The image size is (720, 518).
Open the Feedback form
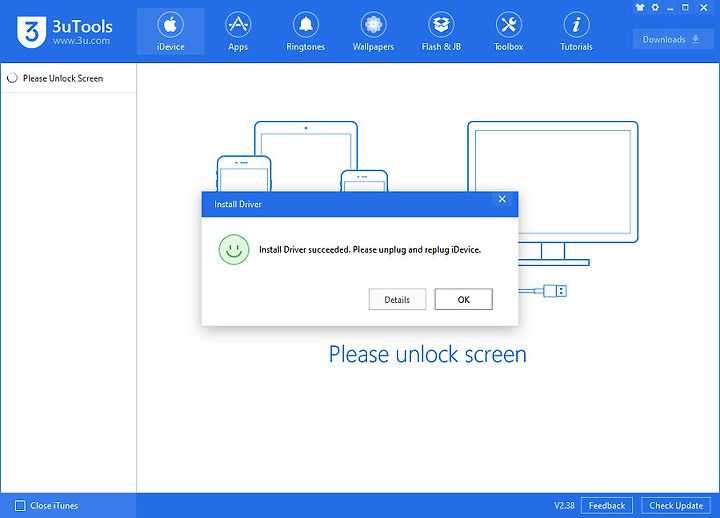pos(607,506)
